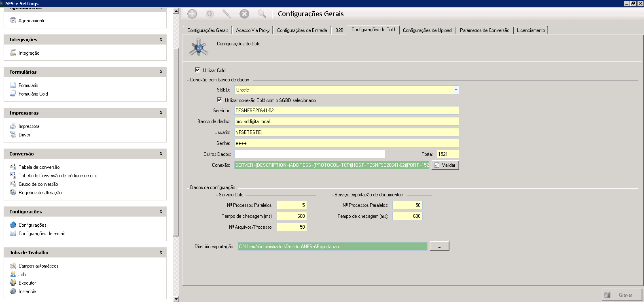Toggle Utilizar conexão Cold com SGBD checkbox

219,100
